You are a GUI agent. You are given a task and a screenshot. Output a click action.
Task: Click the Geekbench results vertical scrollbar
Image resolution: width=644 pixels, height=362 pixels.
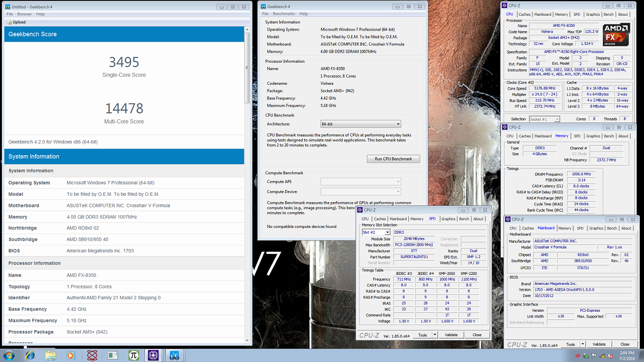click(247, 68)
